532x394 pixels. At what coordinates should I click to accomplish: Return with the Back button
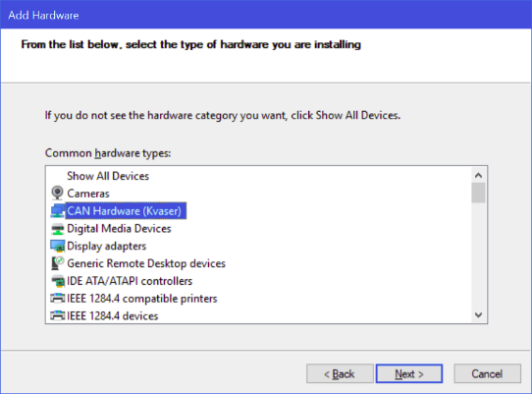(x=340, y=374)
